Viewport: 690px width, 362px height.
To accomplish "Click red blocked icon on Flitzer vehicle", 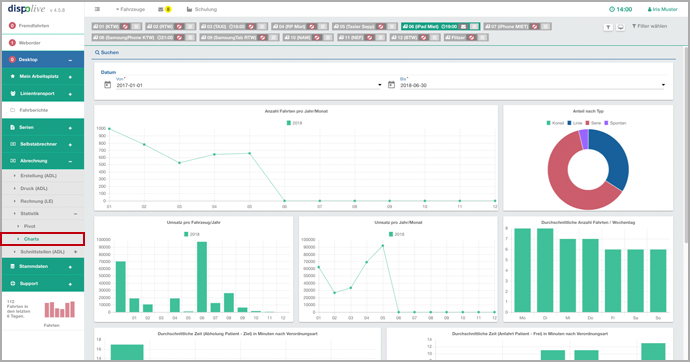I will 471,38.
